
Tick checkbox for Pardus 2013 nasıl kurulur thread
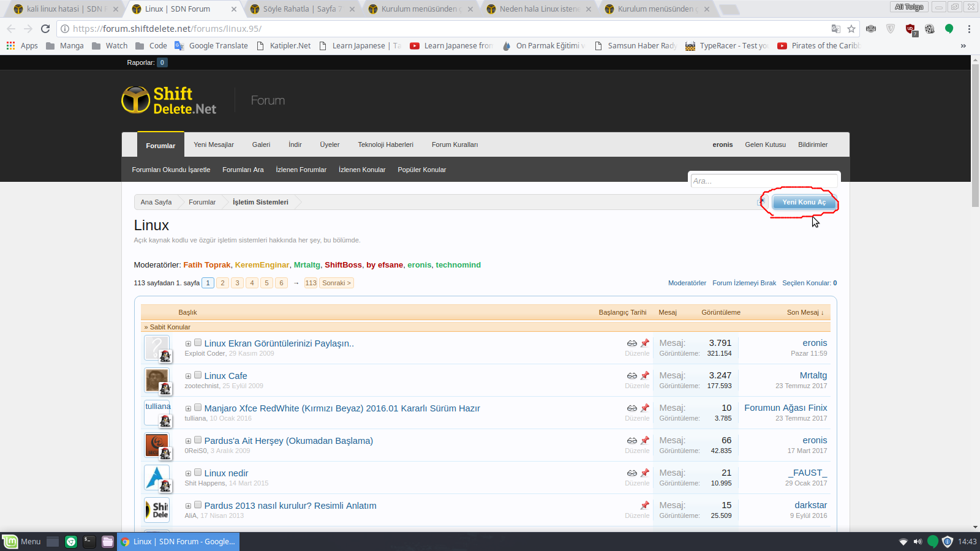198,505
